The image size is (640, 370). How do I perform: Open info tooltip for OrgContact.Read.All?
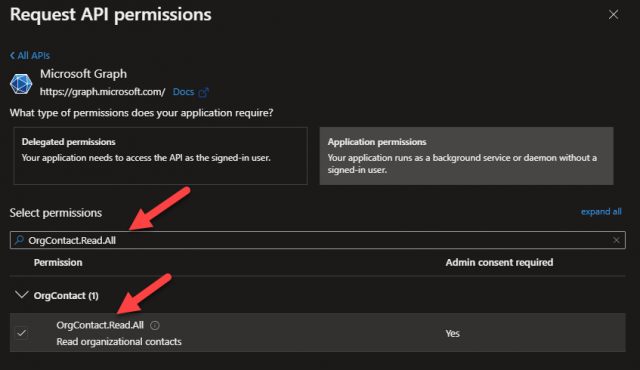coord(155,325)
